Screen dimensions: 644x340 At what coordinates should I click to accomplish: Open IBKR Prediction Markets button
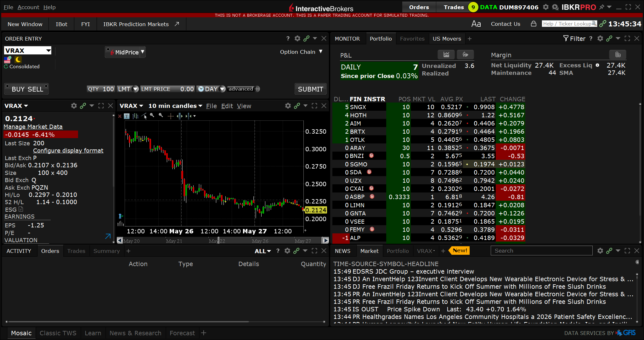141,24
